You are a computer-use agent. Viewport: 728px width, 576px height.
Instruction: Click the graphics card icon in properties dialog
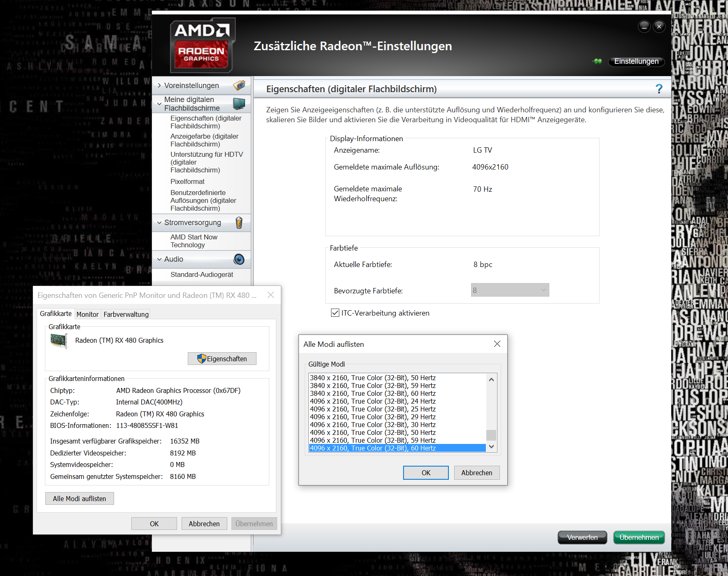click(x=59, y=341)
